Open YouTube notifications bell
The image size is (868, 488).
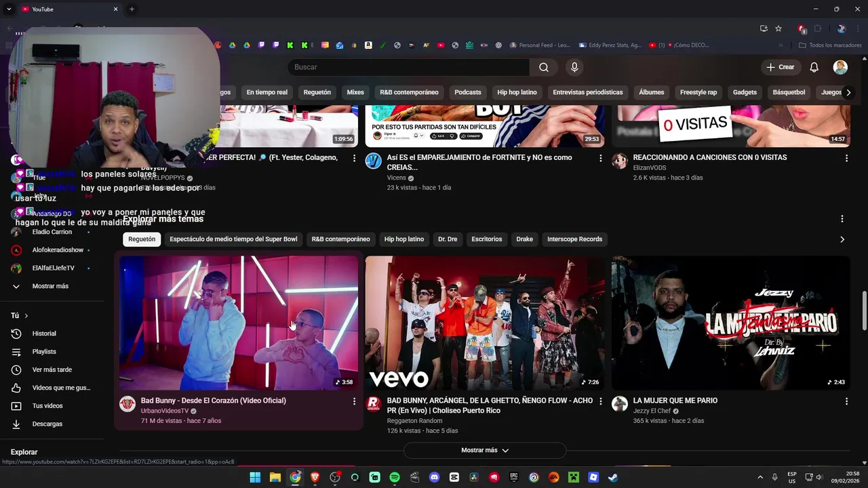pyautogui.click(x=814, y=67)
